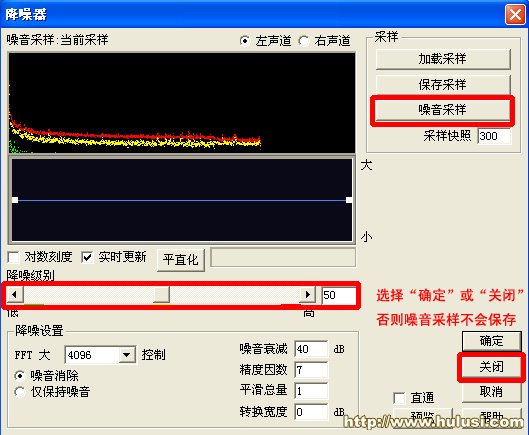The height and width of the screenshot is (435, 529).
Task: Click the 保存采样 button
Action: point(443,84)
